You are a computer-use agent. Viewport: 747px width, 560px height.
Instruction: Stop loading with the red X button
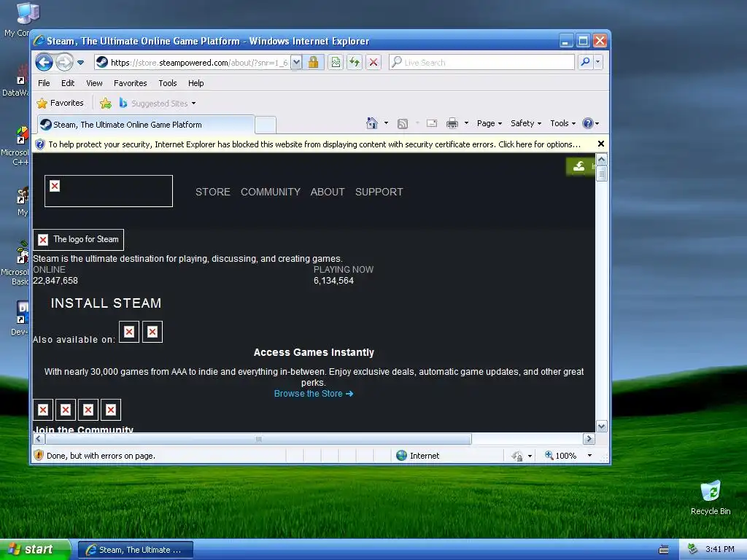pos(373,63)
